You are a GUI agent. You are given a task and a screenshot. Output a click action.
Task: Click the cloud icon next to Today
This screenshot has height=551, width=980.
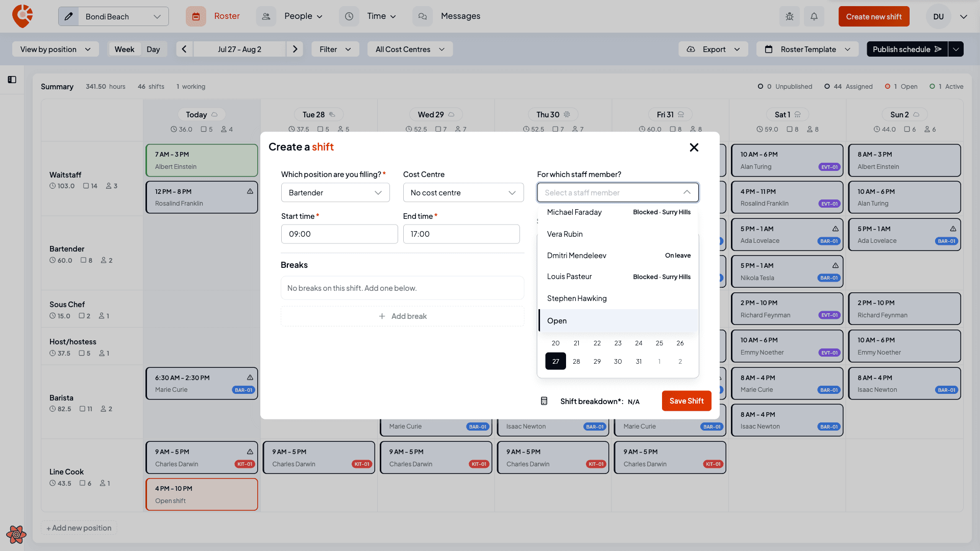[214, 114]
